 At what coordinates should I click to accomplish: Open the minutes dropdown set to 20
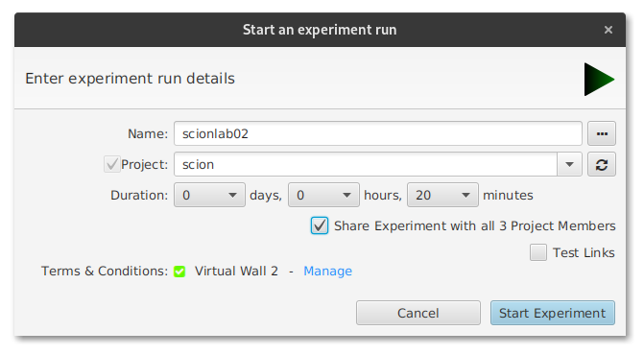442,195
